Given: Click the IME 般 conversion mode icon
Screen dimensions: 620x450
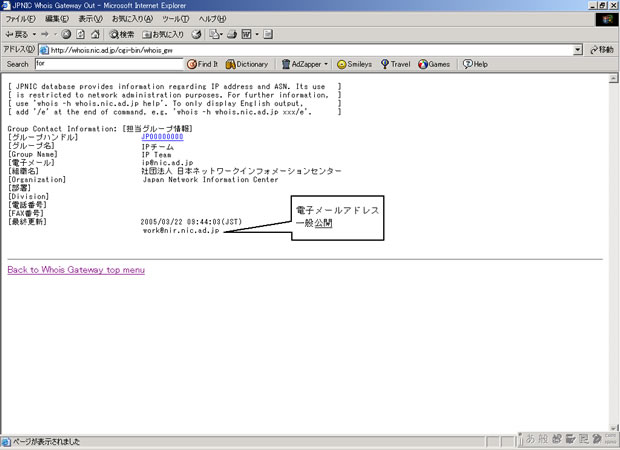Looking at the screenshot, I should pyautogui.click(x=544, y=439).
